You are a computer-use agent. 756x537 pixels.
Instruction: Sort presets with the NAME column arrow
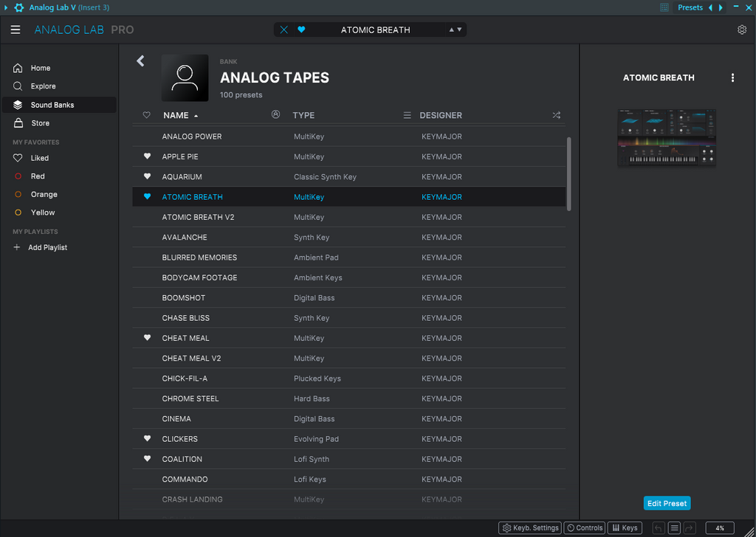196,116
